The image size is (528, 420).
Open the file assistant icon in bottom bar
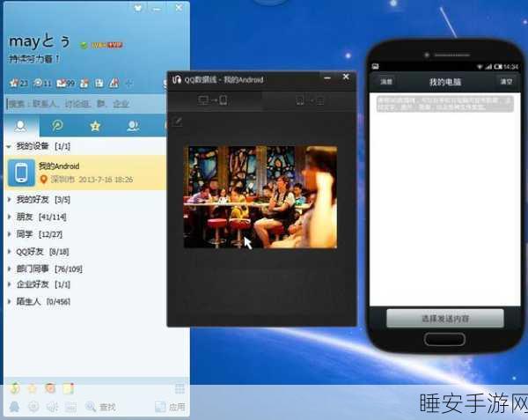click(x=70, y=407)
